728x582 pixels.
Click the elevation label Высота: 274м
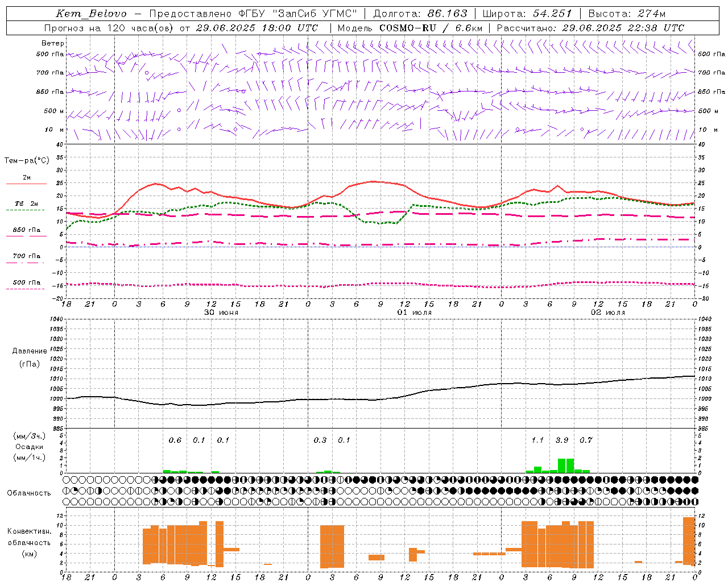pos(627,14)
